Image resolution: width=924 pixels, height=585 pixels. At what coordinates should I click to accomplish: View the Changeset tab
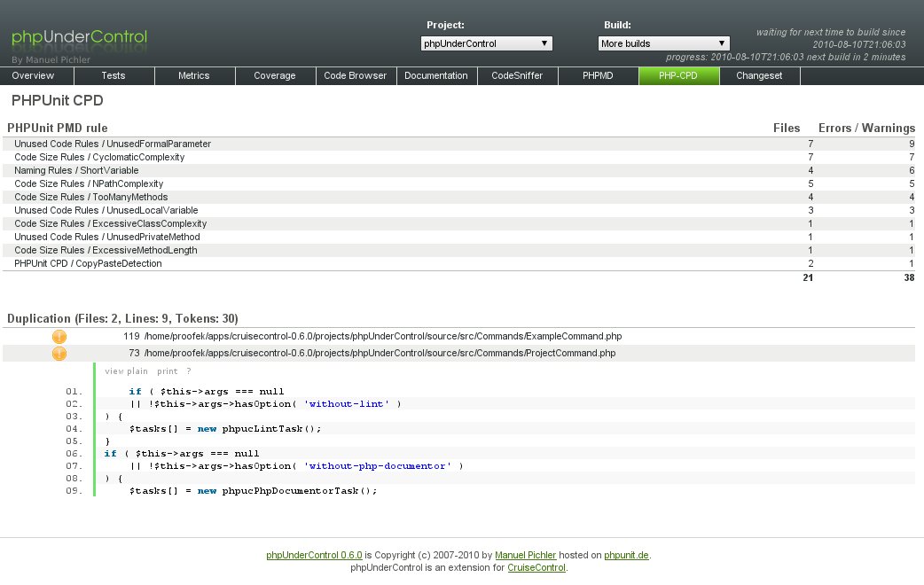[x=759, y=76]
